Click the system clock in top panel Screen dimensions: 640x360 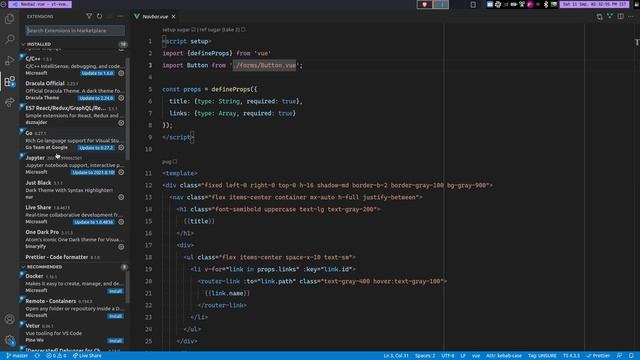pos(594,4)
